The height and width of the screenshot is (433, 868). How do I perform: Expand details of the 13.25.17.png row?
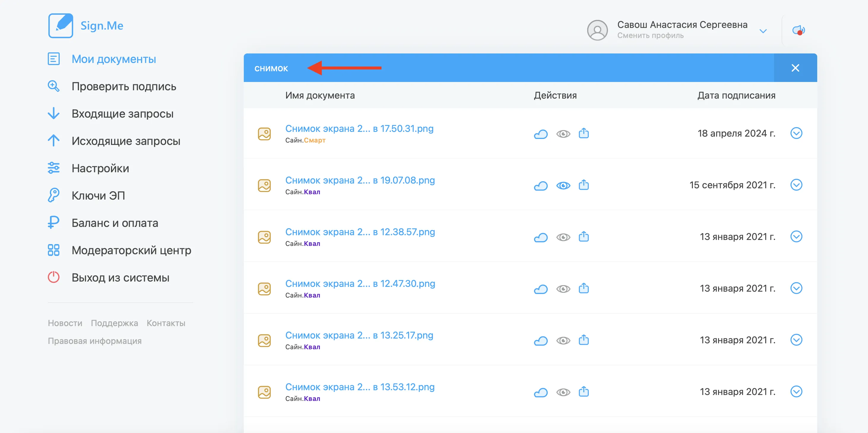(x=796, y=339)
